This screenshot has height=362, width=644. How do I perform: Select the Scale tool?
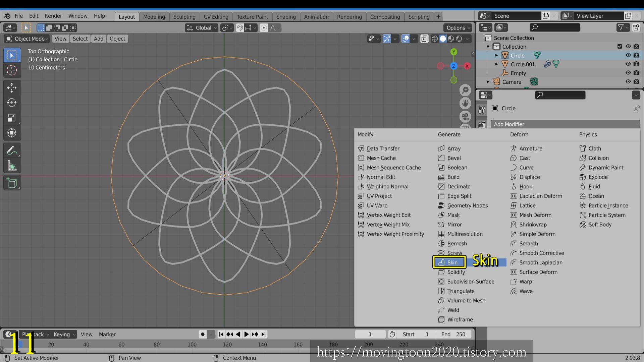pos(12,118)
